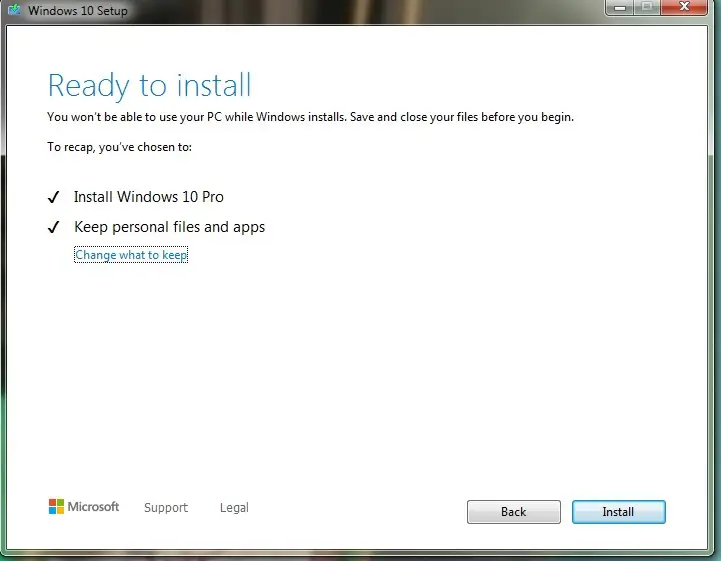Open the Change what to keep link
Screen dimensions: 721x561
(x=131, y=255)
